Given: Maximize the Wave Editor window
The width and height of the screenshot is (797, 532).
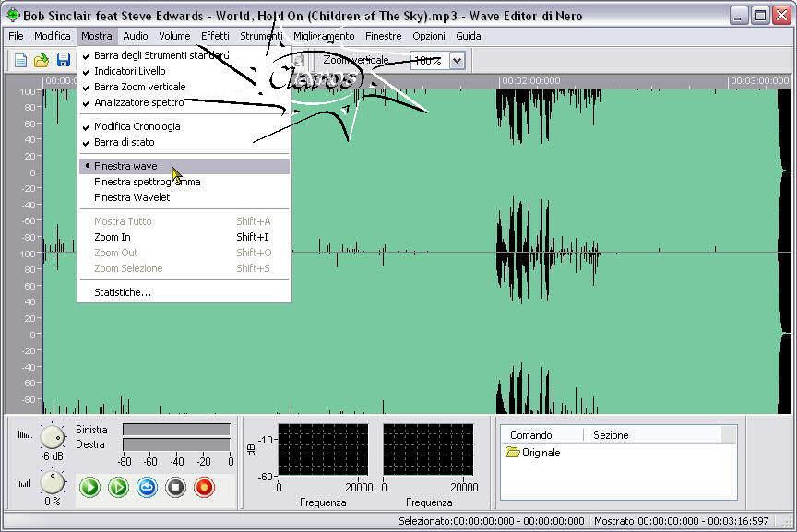Looking at the screenshot, I should 760,16.
